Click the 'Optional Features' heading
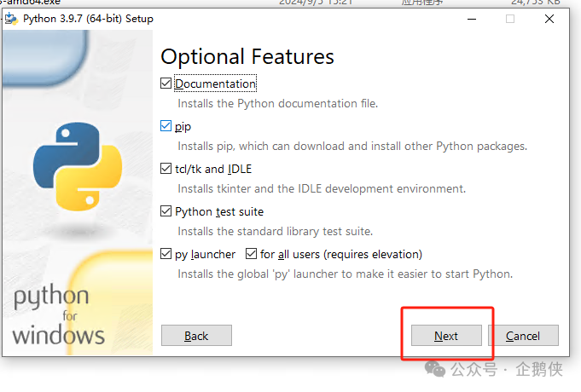This screenshot has height=392, width=581. point(247,56)
